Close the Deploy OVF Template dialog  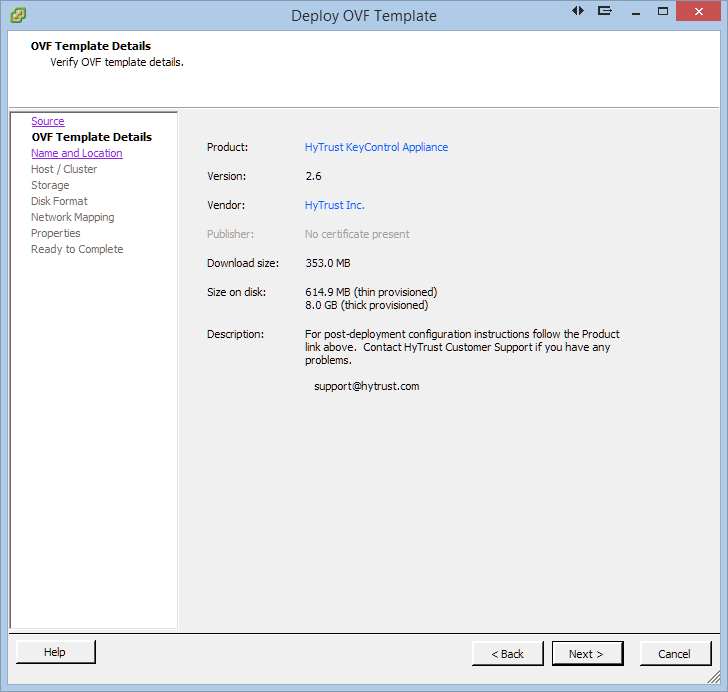click(698, 12)
